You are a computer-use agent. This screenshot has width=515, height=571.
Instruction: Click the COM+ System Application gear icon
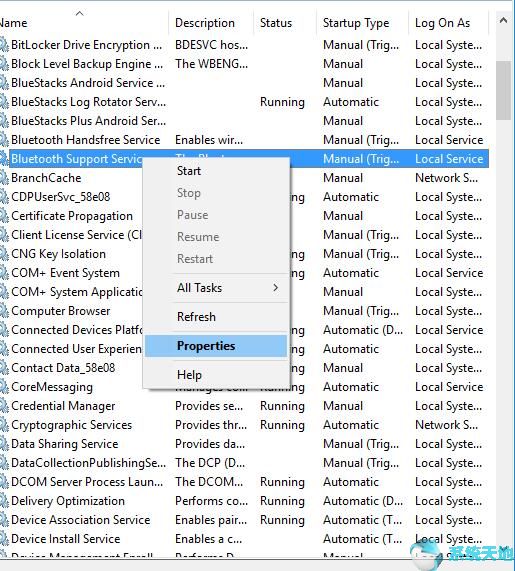(4, 292)
